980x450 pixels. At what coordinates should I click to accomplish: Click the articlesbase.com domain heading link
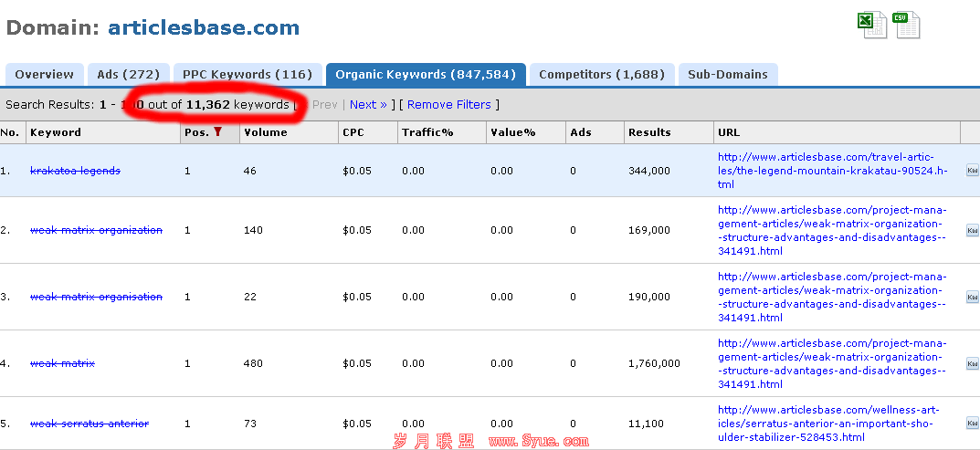(x=204, y=27)
